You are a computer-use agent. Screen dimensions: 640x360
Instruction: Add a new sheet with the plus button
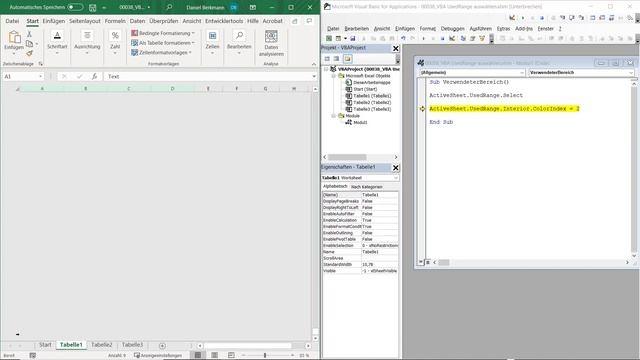coord(162,346)
